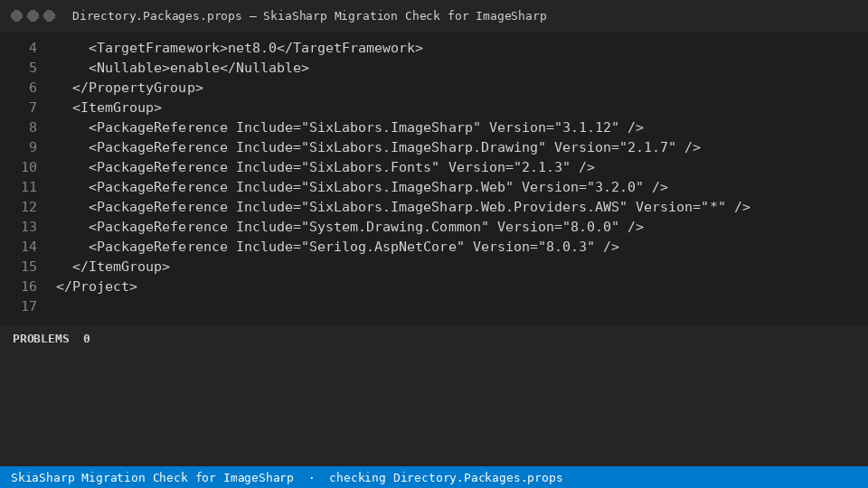868x488 pixels.
Task: Click line number 8 in gutter
Action: coord(33,127)
